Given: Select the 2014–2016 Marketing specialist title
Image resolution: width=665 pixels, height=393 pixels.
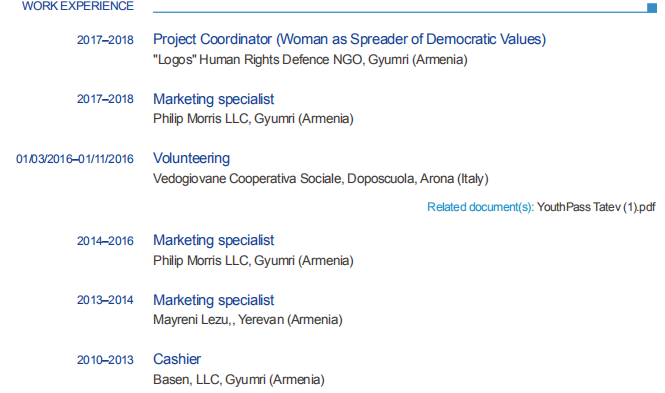Looking at the screenshot, I should 213,240.
